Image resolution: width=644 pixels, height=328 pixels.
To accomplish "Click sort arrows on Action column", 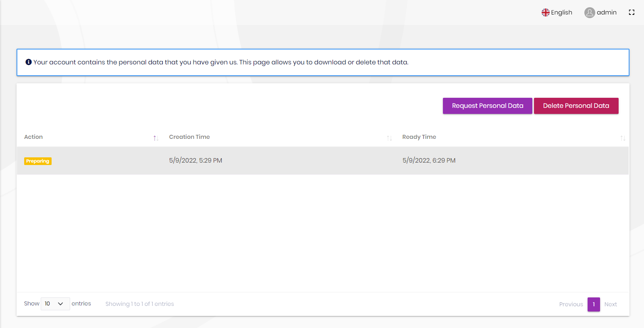I will click(156, 138).
